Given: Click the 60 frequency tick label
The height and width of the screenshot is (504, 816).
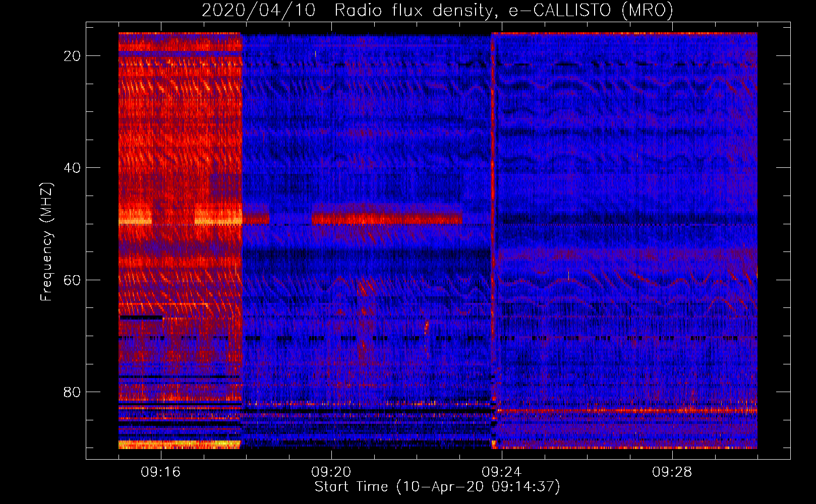Looking at the screenshot, I should point(72,280).
